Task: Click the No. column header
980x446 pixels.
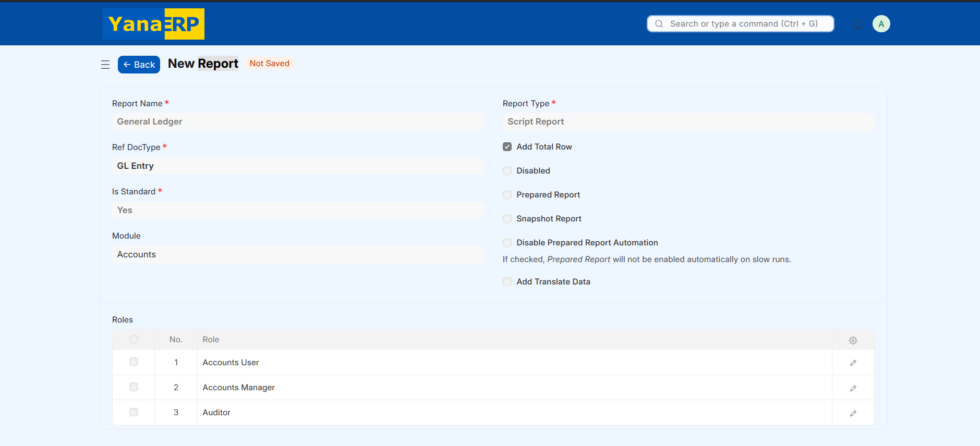Action: (176, 340)
